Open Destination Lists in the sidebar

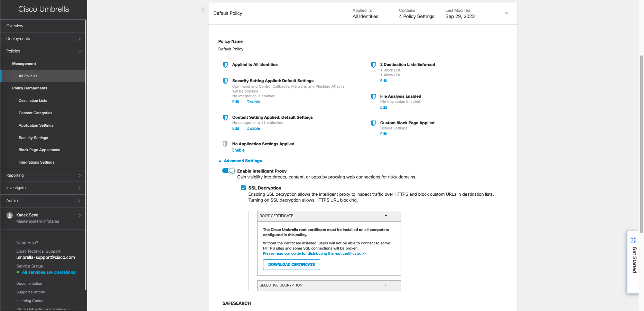pyautogui.click(x=33, y=100)
